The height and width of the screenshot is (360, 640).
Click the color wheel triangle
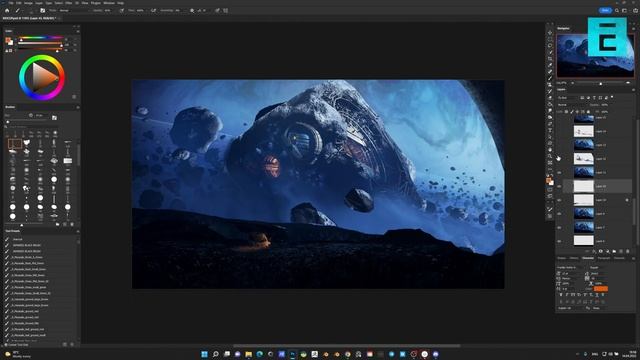pos(44,77)
